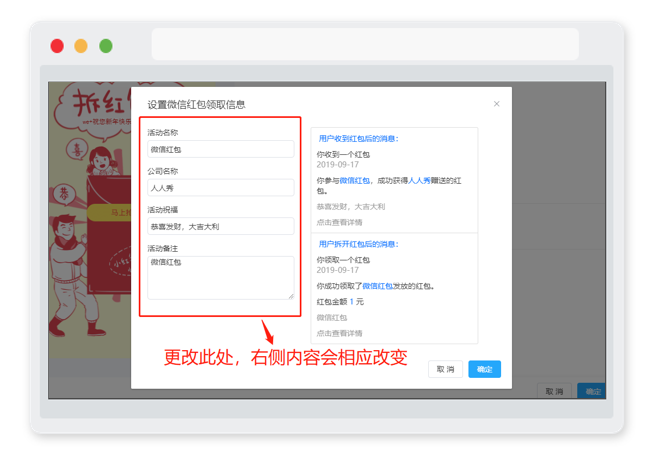Screen dimensions: 660x460
Task: Click the text 你收到一个红包
Action: [x=343, y=154]
